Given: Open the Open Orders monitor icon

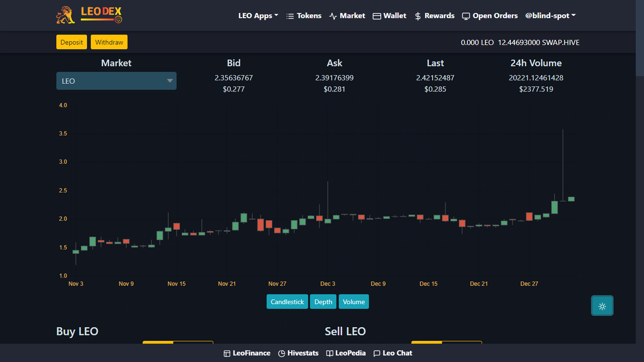Looking at the screenshot, I should pyautogui.click(x=466, y=16).
